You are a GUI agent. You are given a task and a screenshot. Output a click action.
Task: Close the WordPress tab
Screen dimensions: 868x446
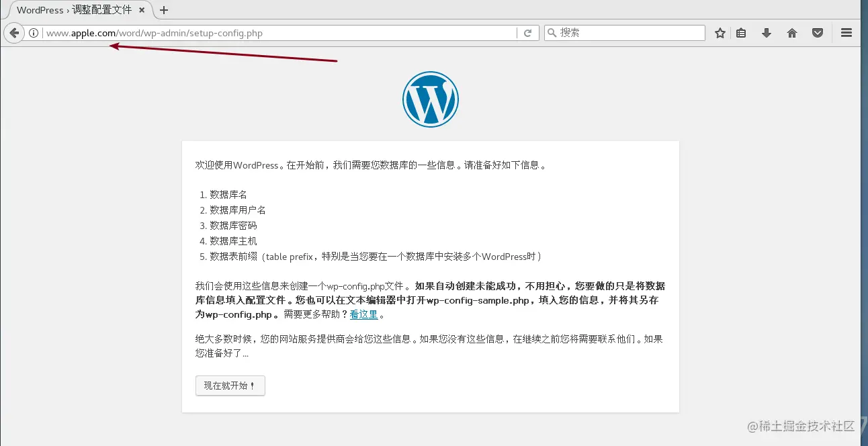click(x=142, y=10)
